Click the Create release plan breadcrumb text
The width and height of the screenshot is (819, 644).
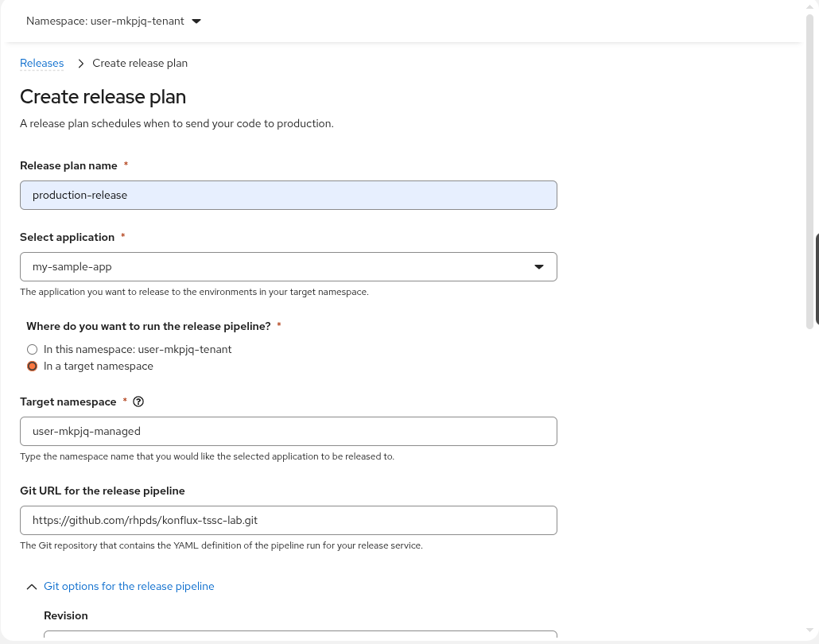click(140, 63)
